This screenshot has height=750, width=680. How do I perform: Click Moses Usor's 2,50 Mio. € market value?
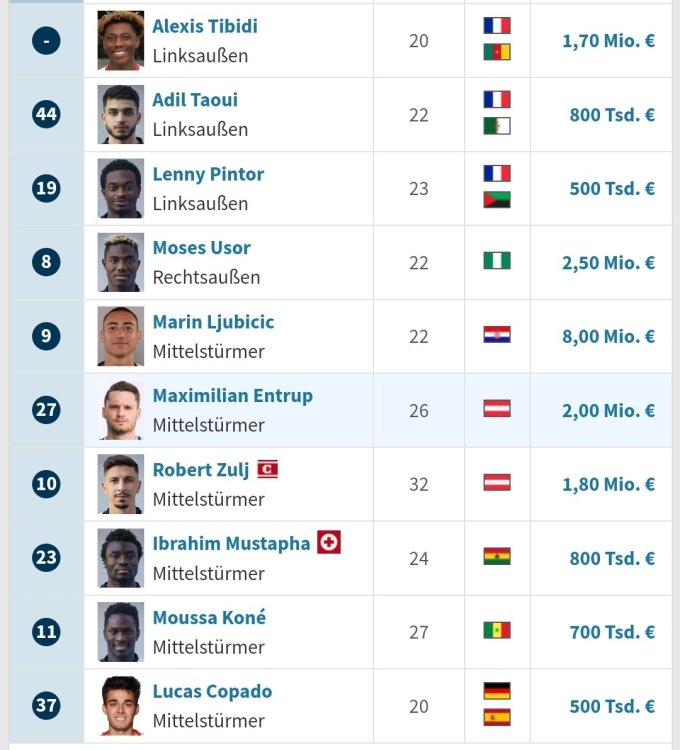tap(608, 262)
